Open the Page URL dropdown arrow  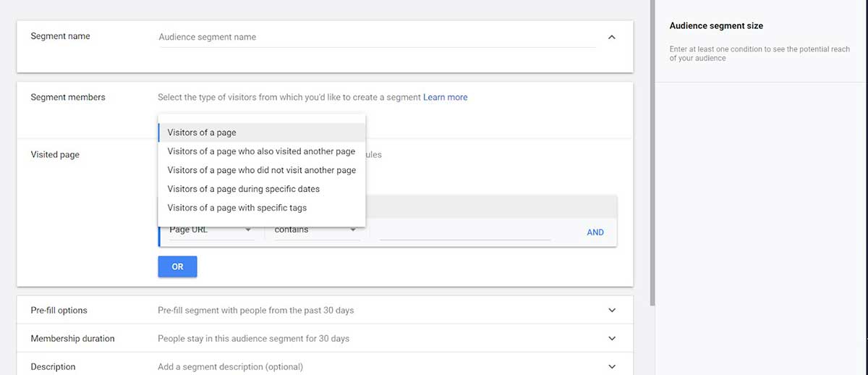click(x=248, y=229)
